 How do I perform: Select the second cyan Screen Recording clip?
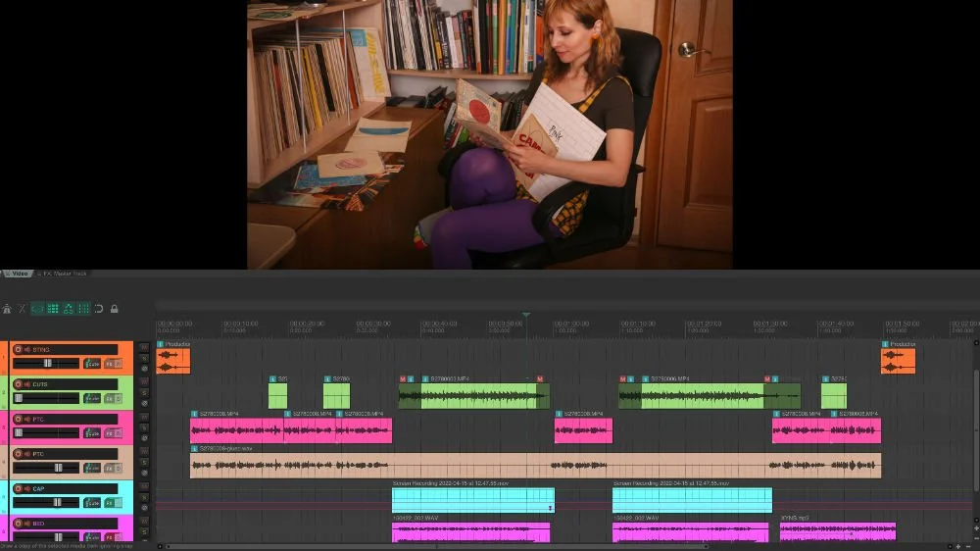(693, 500)
